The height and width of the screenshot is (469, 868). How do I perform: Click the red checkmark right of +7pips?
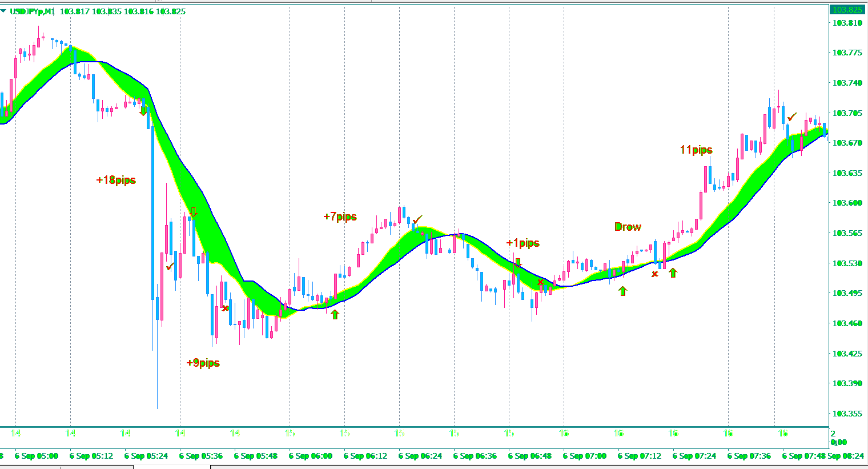[x=417, y=220]
